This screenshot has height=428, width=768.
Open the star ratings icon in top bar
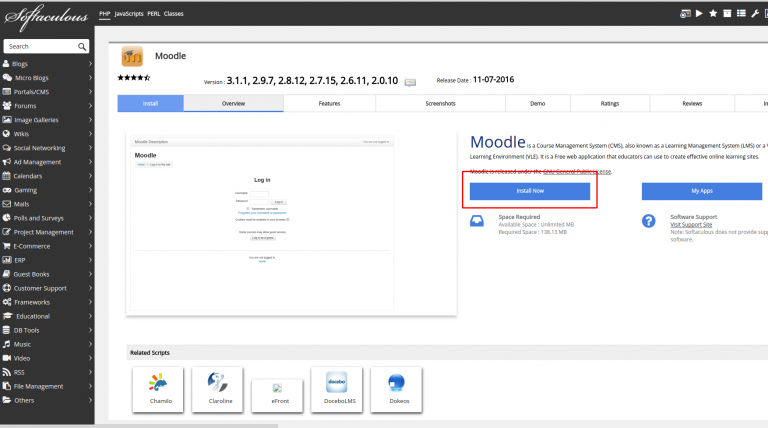(x=713, y=13)
